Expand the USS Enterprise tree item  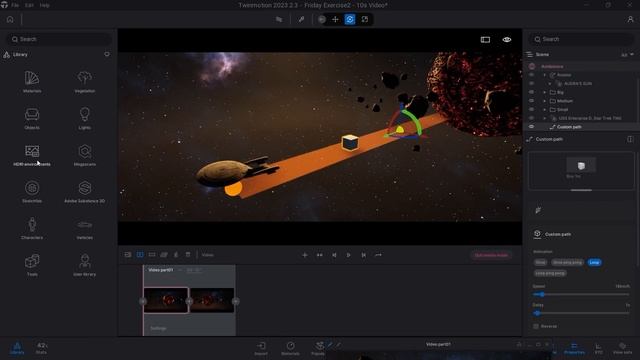[x=544, y=118]
